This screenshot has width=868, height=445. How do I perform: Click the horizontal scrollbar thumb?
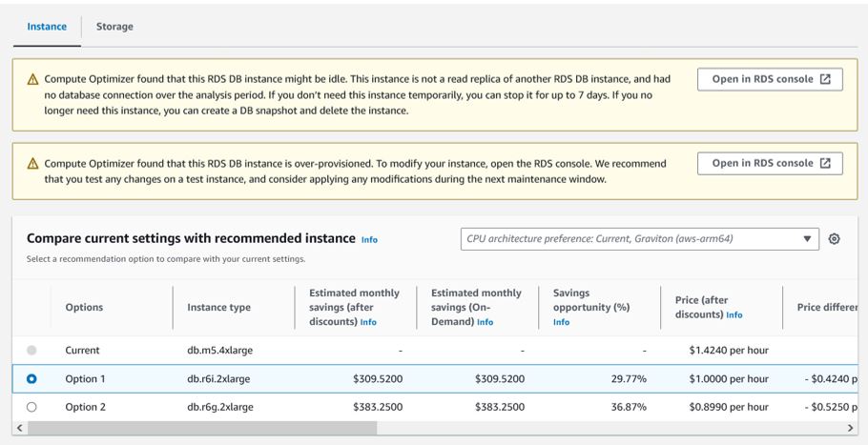tap(202, 428)
